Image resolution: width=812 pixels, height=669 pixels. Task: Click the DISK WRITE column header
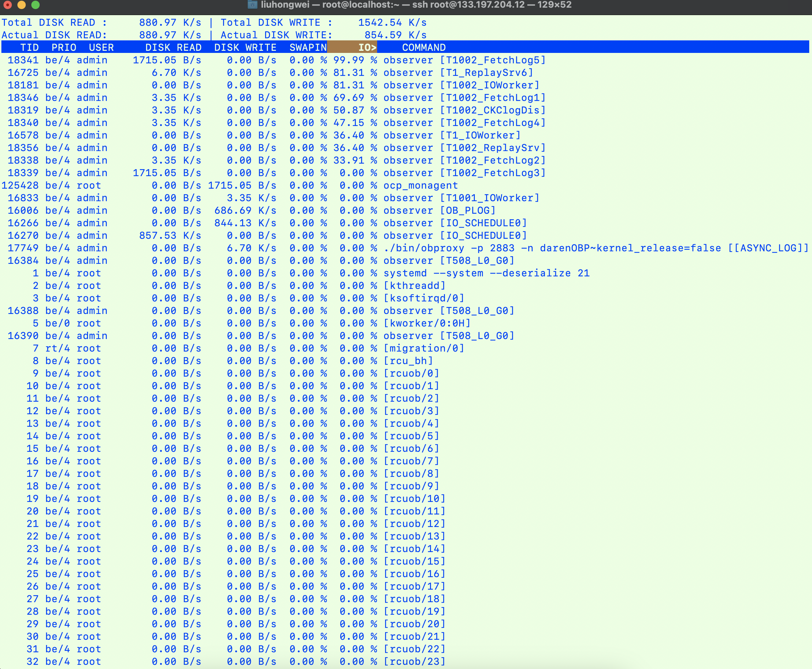click(245, 47)
